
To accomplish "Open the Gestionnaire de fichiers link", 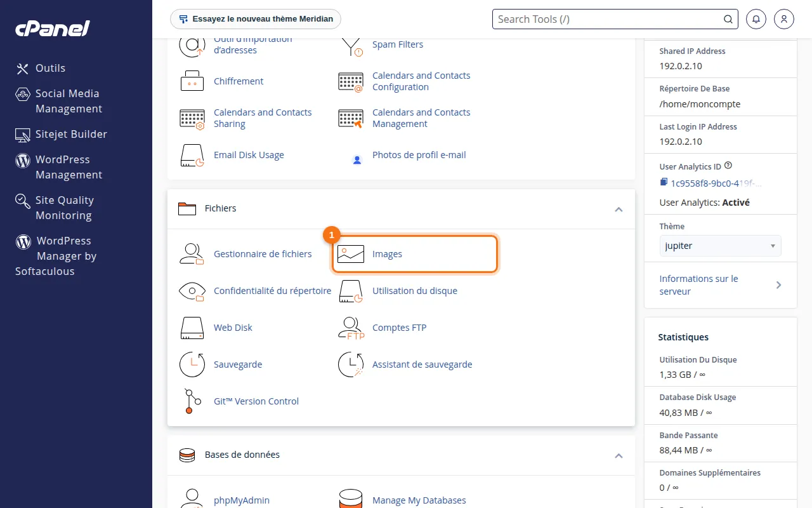I will 263,254.
